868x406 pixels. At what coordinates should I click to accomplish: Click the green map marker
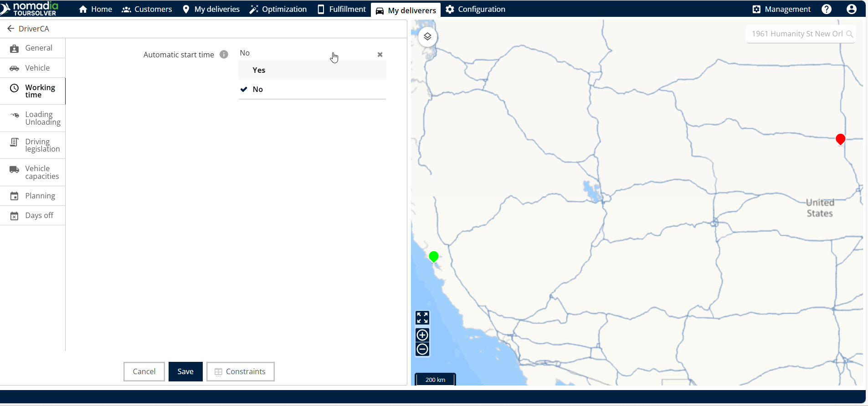[434, 257]
